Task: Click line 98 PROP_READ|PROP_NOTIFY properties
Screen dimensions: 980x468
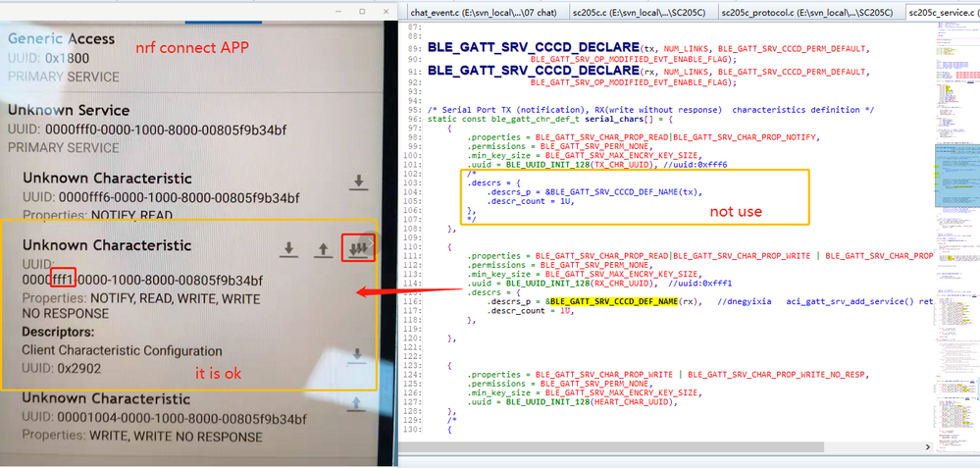Action: coord(644,136)
